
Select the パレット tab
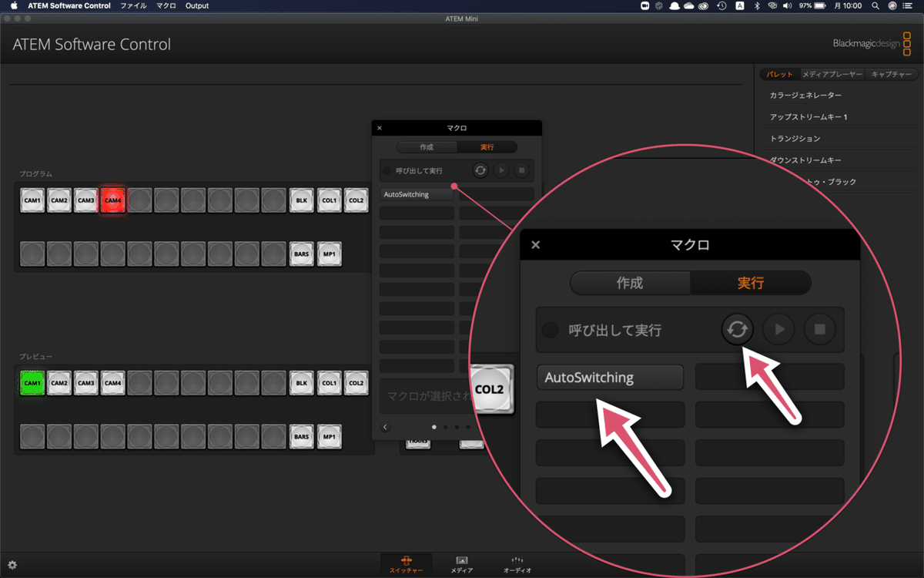coord(781,75)
